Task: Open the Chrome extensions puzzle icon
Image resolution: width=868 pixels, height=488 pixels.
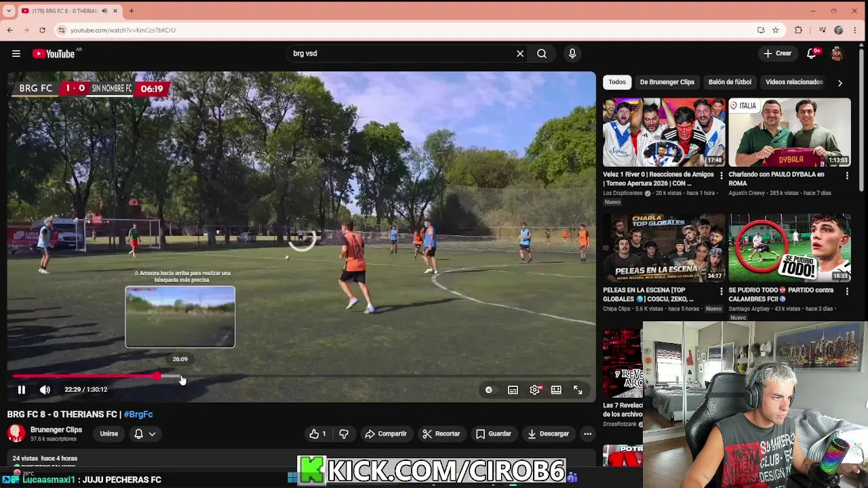Action: pyautogui.click(x=798, y=30)
